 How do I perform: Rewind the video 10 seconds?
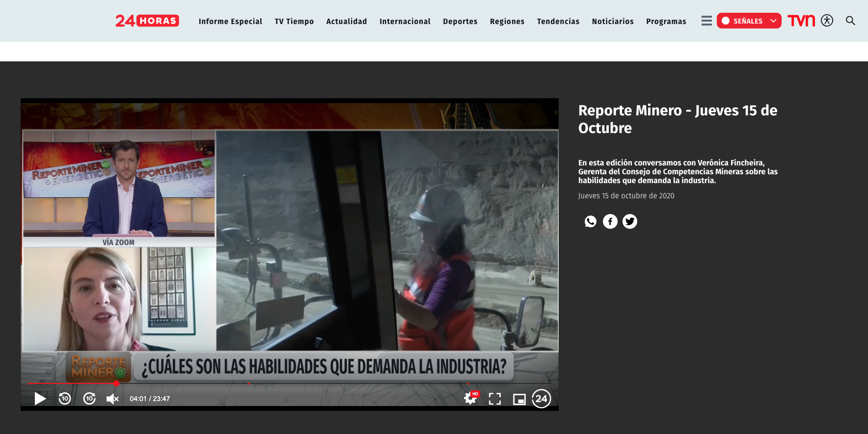point(65,399)
